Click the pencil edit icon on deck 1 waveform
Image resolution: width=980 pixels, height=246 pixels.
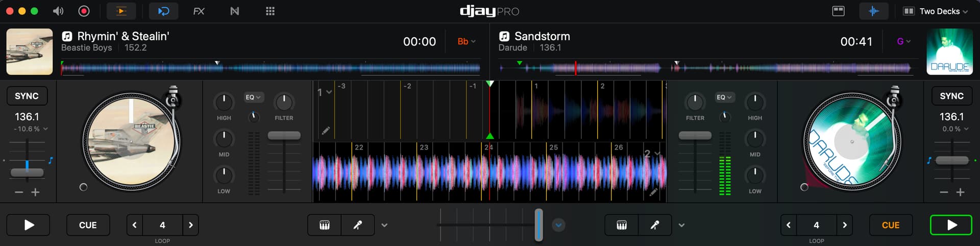326,131
